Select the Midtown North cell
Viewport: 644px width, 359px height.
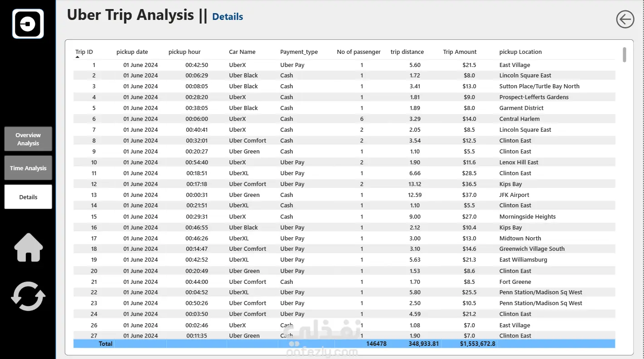tap(520, 238)
